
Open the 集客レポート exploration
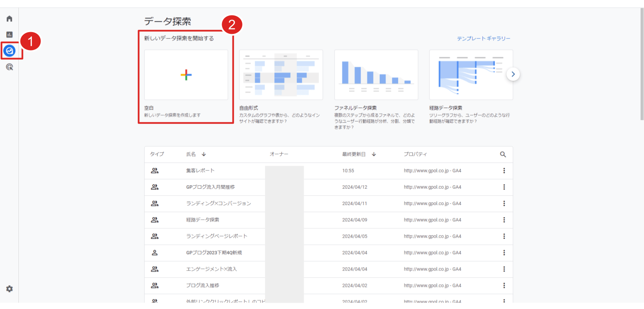click(200, 171)
